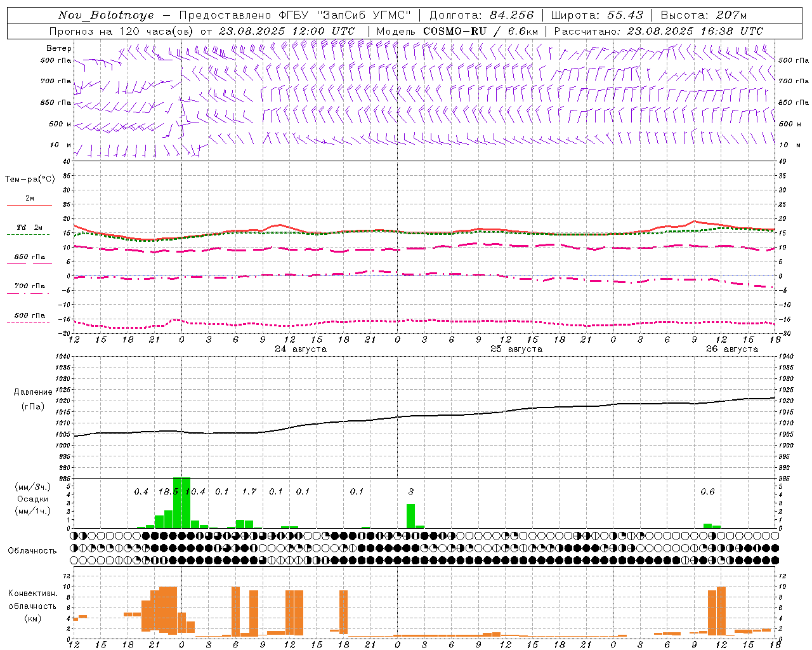Click the dotted legend line under 500 гПа temperature legend
Screen dimensions: 812x650
29,322
